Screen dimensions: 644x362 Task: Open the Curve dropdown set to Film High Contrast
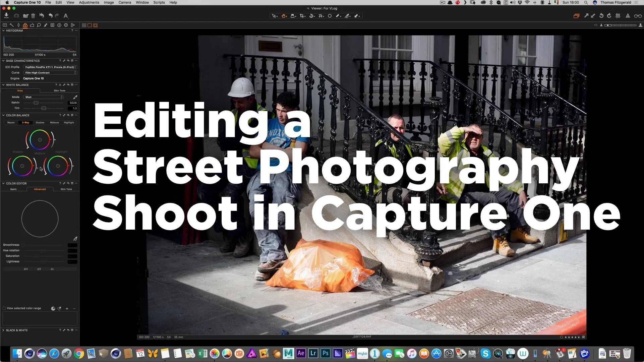pos(50,73)
